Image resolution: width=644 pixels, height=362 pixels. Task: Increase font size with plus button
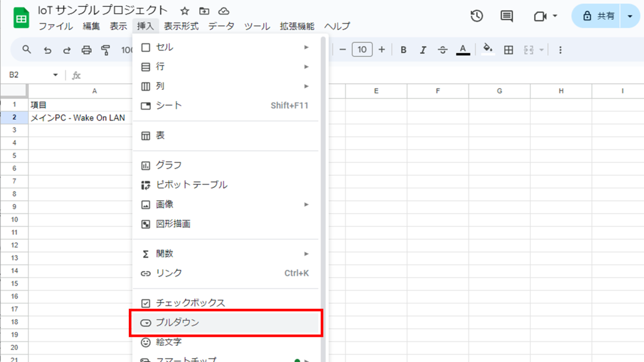[x=382, y=50]
